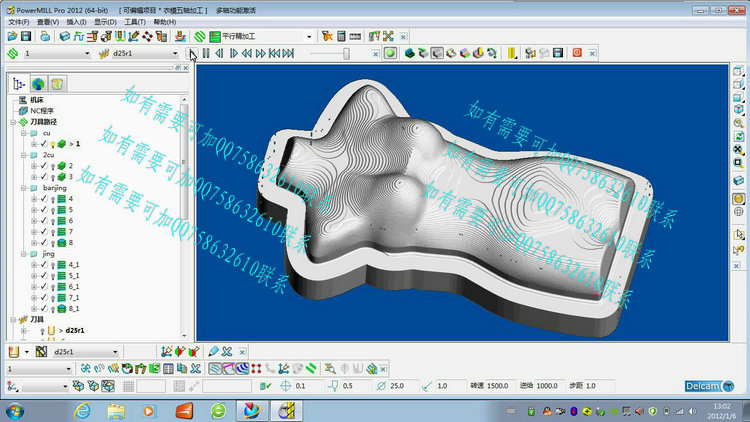Collapse the 刀具路径 tree node
Screen dimensions: 750x422
click(x=13, y=122)
